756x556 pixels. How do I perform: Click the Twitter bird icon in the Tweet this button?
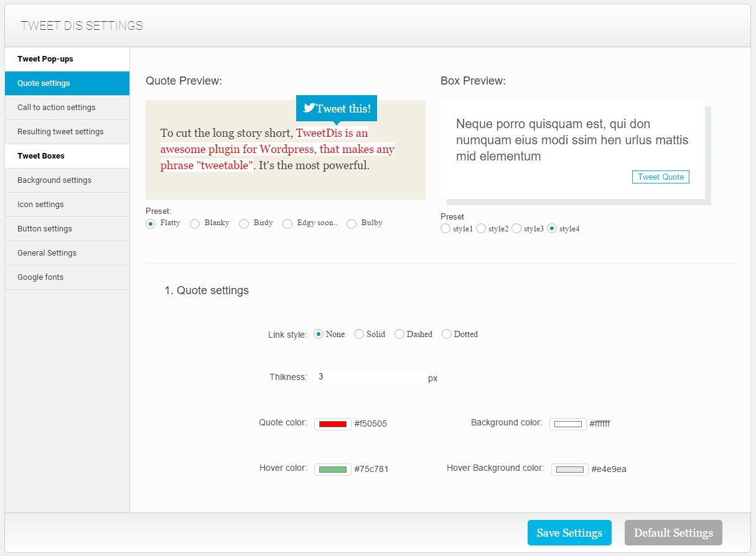[309, 108]
